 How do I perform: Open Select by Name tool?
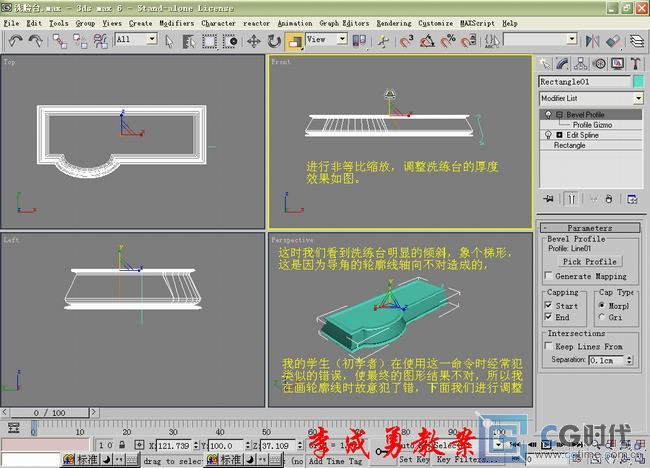click(189, 41)
